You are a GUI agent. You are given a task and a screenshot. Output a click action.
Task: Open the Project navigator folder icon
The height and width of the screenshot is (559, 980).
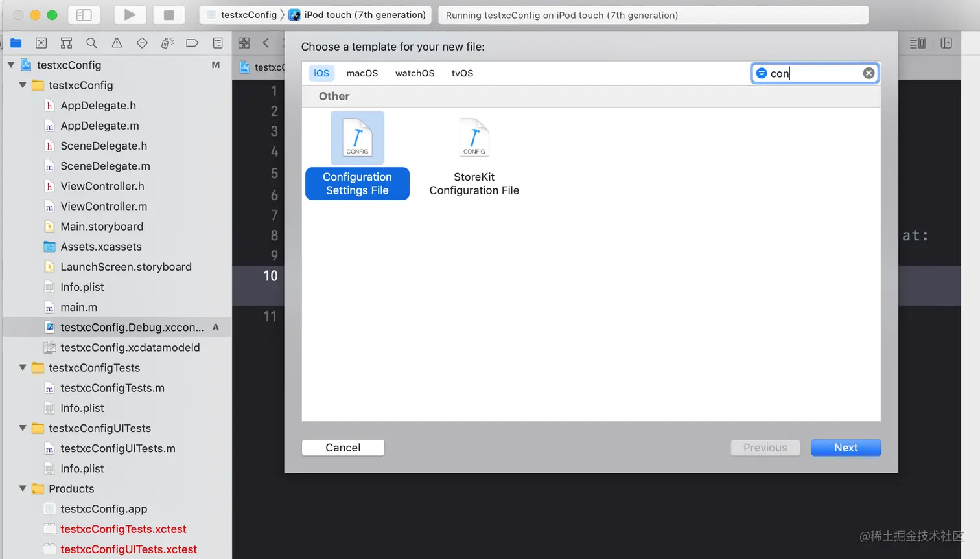click(x=16, y=43)
